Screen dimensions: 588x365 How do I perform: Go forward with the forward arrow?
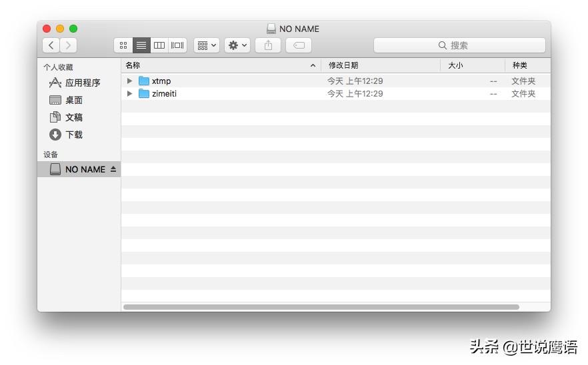[68, 45]
